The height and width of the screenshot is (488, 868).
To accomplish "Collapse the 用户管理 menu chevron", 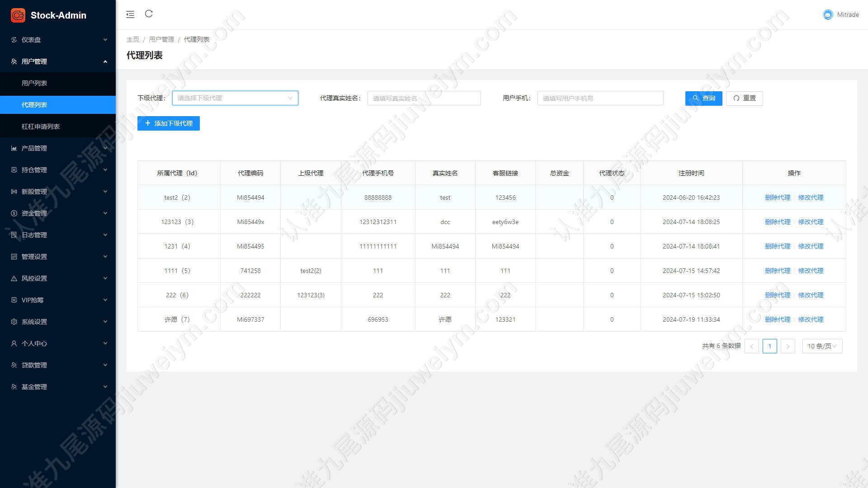I will (105, 61).
